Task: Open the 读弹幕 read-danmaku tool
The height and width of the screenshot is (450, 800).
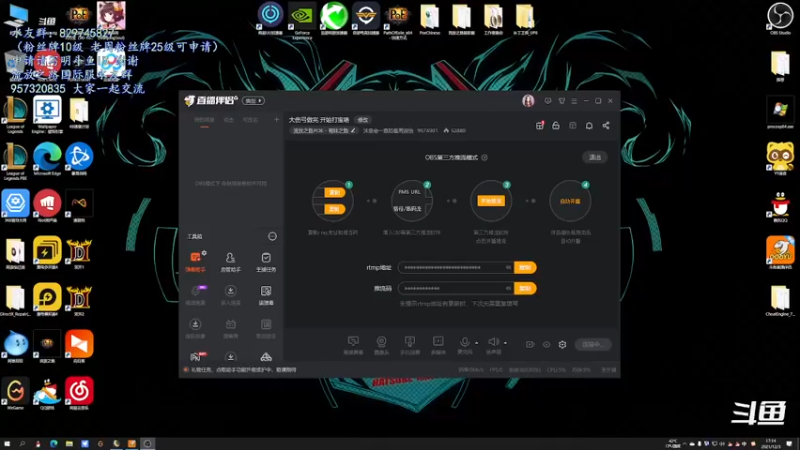Action: coord(266,295)
